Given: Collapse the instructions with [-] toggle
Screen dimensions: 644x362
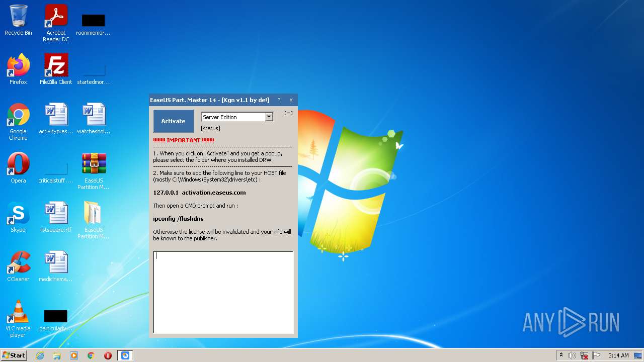Looking at the screenshot, I should pos(288,113).
